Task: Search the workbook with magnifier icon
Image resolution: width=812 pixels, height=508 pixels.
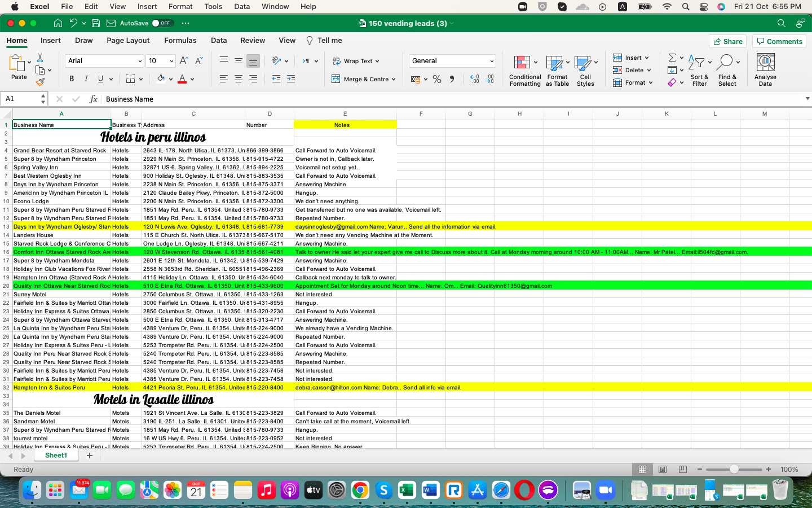Action: pyautogui.click(x=781, y=23)
